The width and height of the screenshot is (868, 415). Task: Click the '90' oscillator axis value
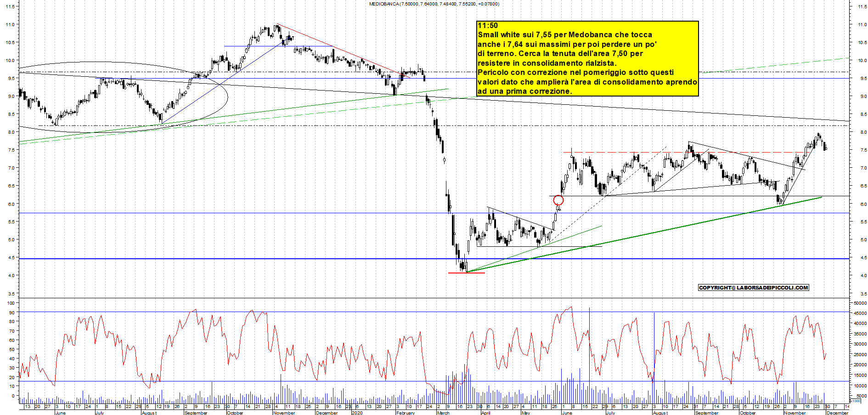11,313
